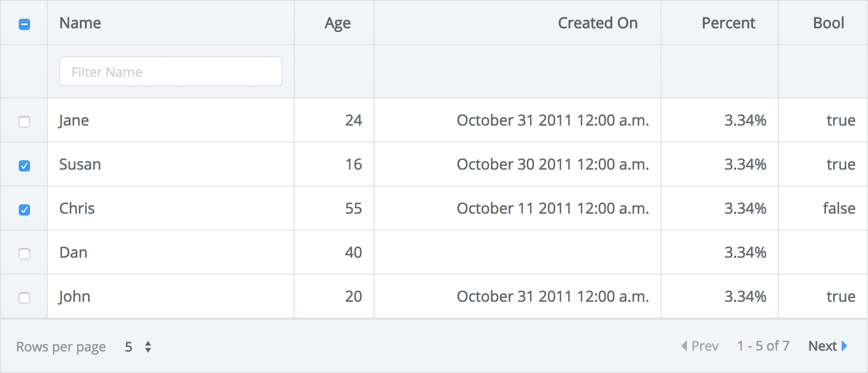The width and height of the screenshot is (868, 373).
Task: Click the blue Next arrow icon
Action: pyautogui.click(x=845, y=346)
